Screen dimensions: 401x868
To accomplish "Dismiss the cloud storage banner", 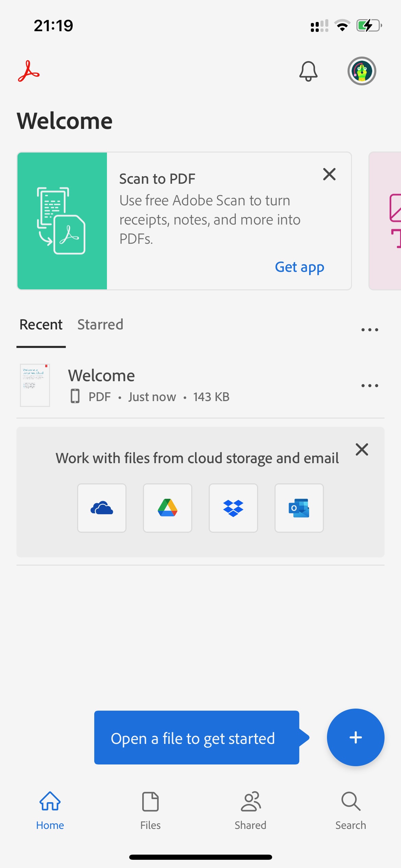I will 362,449.
